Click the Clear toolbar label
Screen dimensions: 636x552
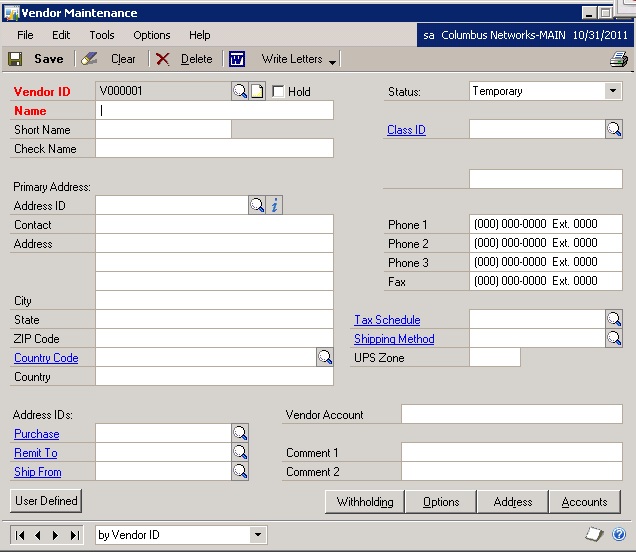tap(123, 59)
